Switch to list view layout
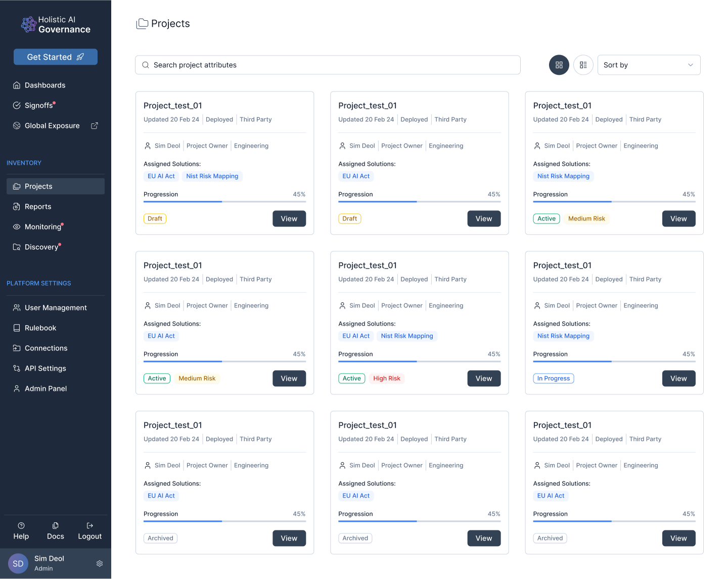The image size is (728, 579). (x=583, y=65)
